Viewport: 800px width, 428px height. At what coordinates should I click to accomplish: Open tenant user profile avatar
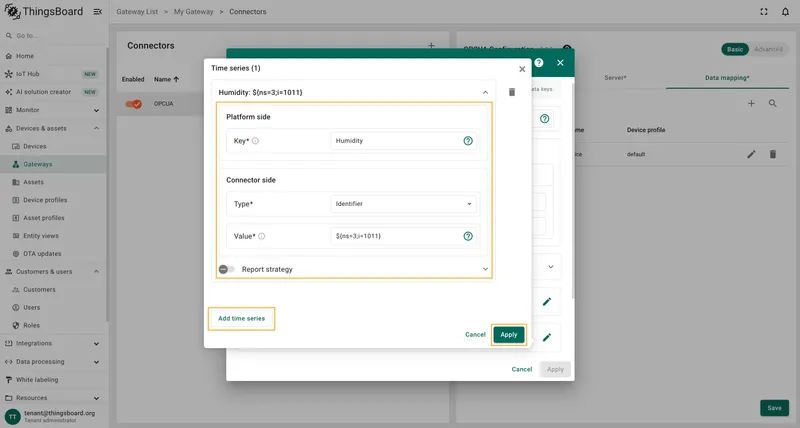coord(13,416)
